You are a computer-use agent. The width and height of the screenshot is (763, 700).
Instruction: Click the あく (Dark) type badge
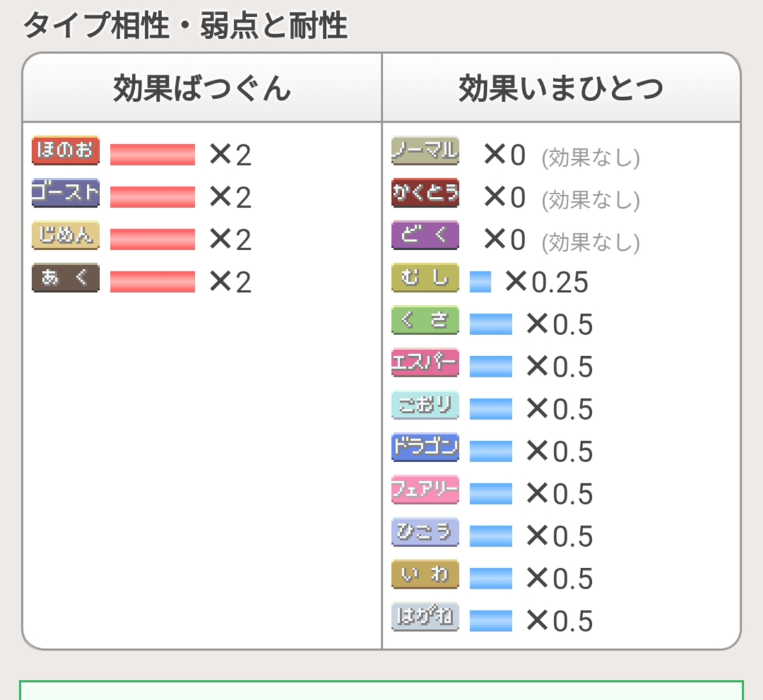tap(65, 278)
